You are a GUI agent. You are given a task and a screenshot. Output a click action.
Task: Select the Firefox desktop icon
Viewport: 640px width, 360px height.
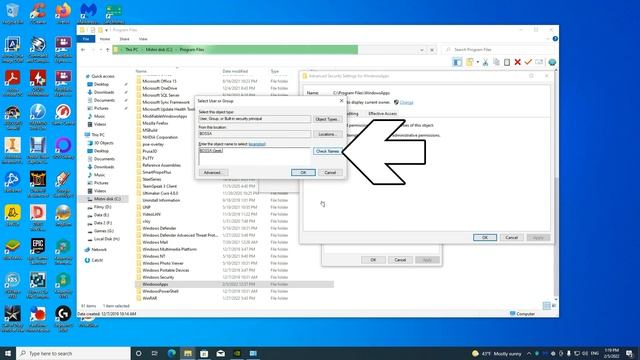tap(63, 13)
